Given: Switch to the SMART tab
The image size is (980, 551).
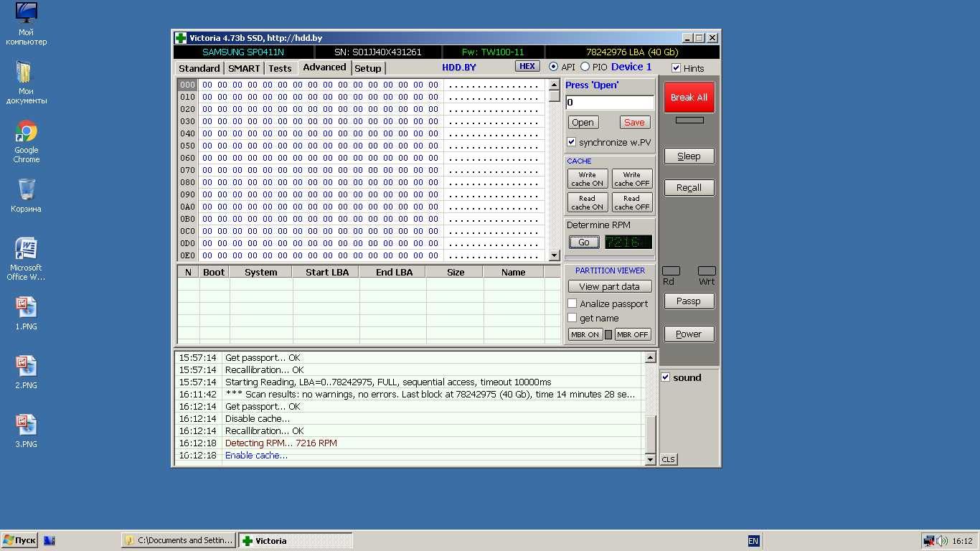Looking at the screenshot, I should 244,68.
